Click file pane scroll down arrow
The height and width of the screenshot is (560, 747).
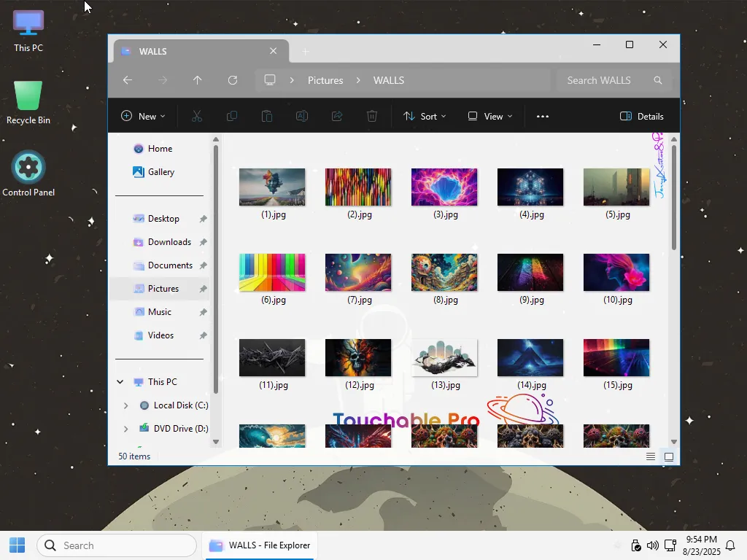coord(673,442)
